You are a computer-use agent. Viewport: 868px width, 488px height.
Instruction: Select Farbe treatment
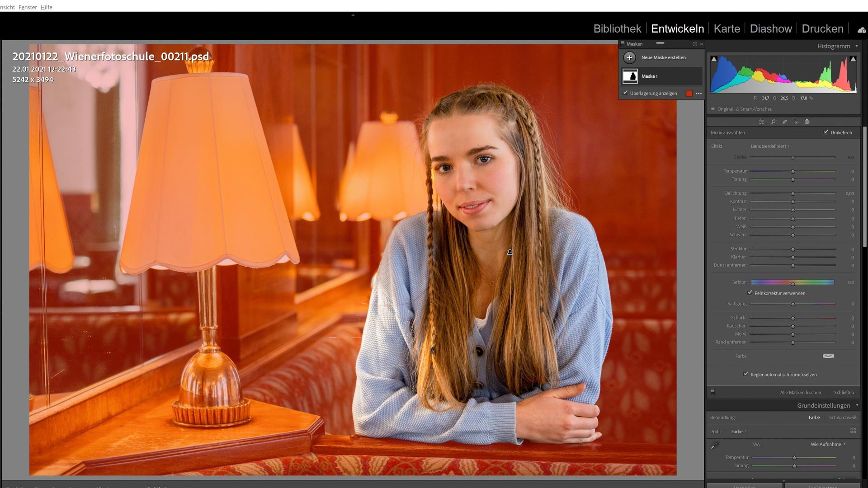(x=814, y=418)
